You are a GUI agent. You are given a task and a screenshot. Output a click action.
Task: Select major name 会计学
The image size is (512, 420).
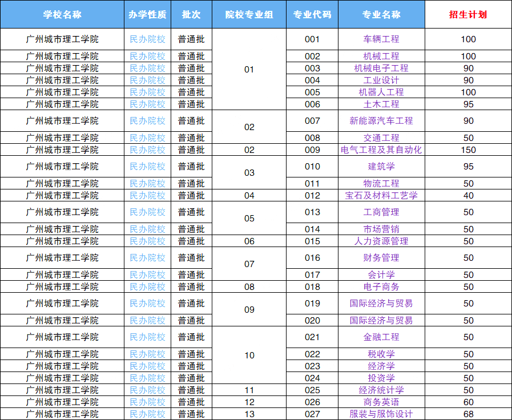381,275
